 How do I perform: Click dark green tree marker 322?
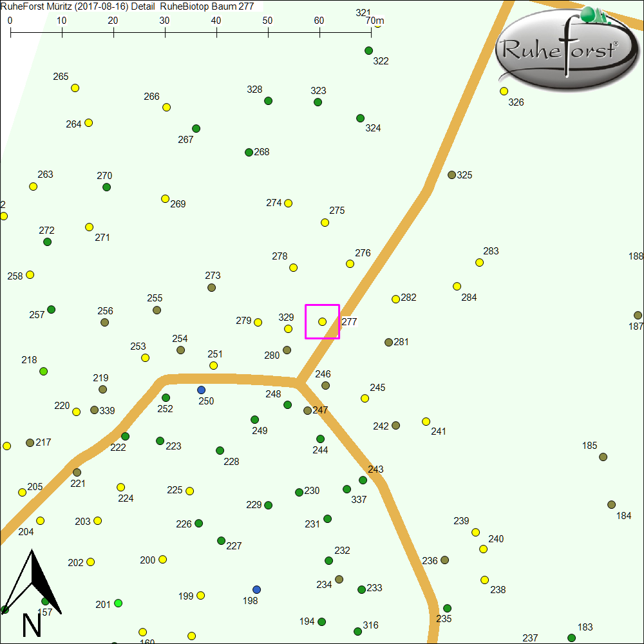[x=368, y=50]
